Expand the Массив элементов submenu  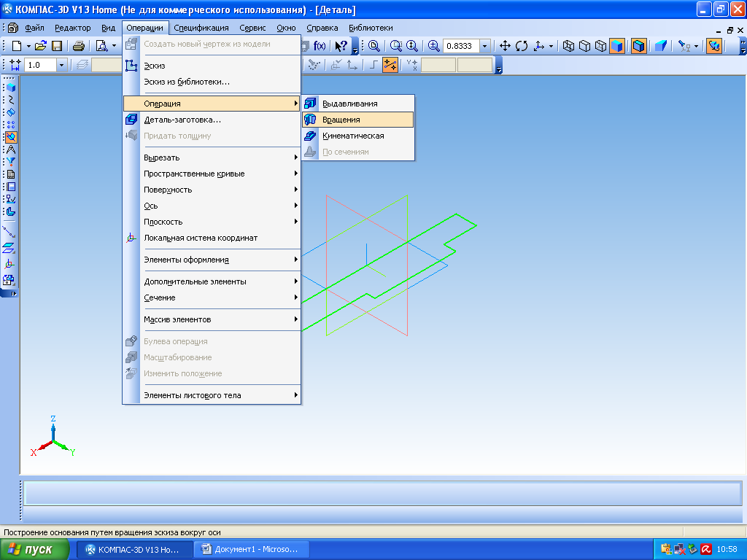point(212,319)
